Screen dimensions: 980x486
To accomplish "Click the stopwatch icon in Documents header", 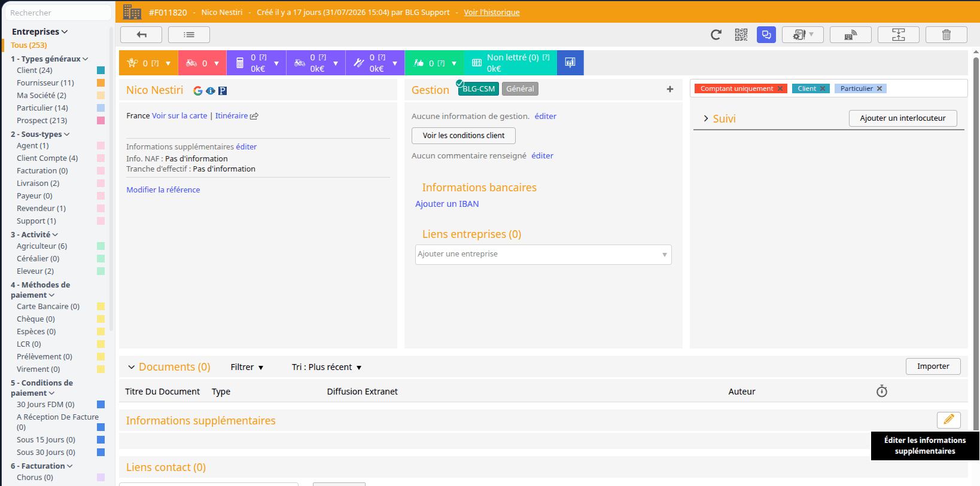I will pos(882,392).
